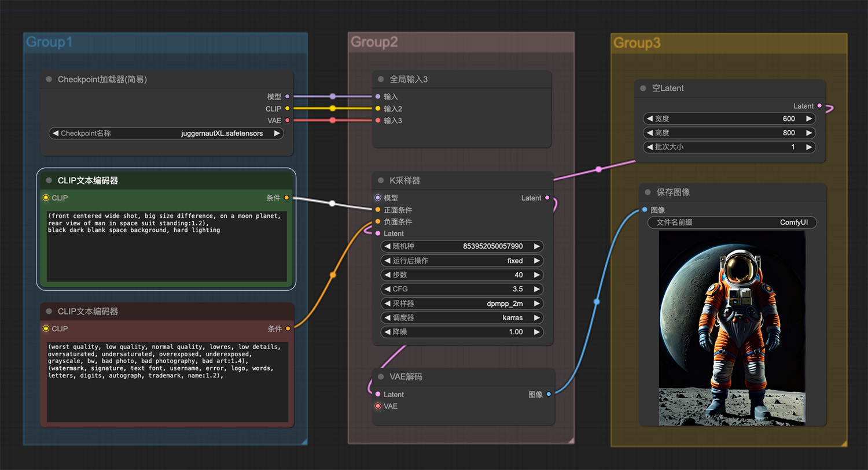Click the 图像 output socket on VAE解码

pyautogui.click(x=549, y=394)
